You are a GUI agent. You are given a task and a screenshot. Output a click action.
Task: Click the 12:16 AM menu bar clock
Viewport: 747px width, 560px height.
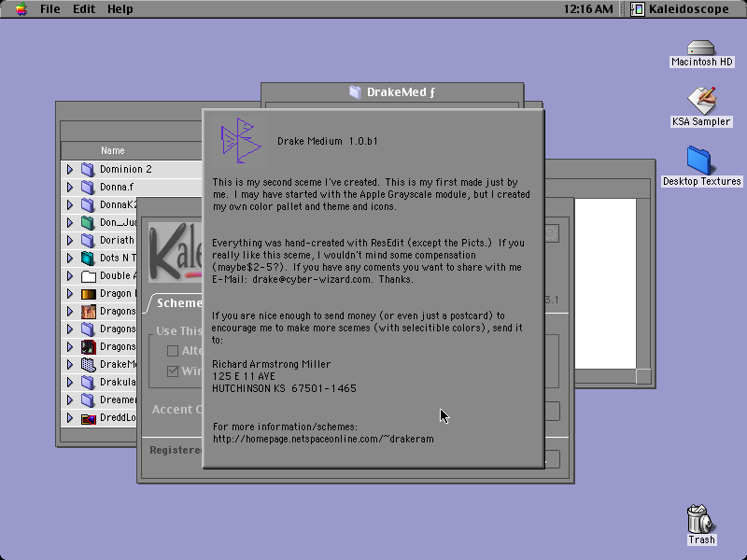pyautogui.click(x=588, y=9)
